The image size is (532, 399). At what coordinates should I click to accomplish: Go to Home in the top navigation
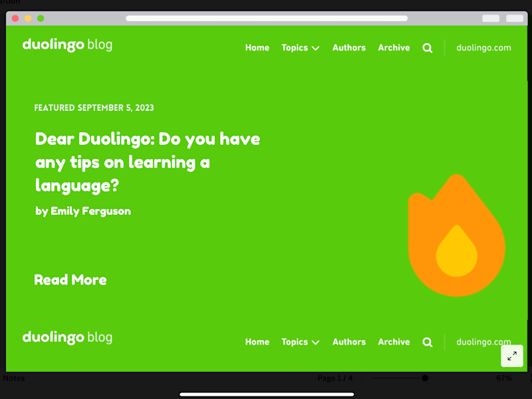coord(257,48)
